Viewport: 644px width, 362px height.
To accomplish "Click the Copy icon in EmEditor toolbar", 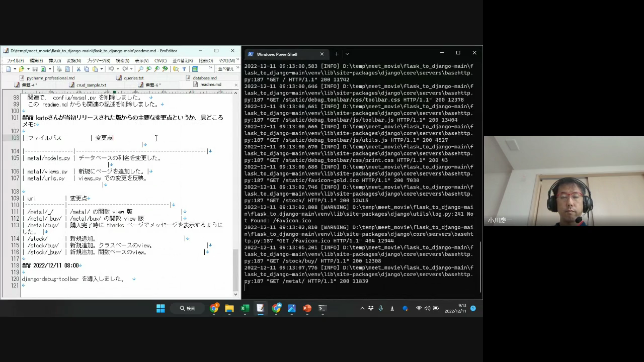I will tap(86, 69).
